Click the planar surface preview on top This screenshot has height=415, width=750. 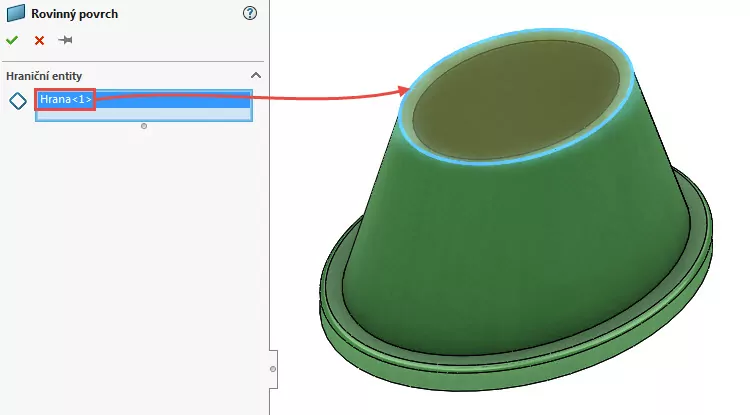pyautogui.click(x=516, y=98)
